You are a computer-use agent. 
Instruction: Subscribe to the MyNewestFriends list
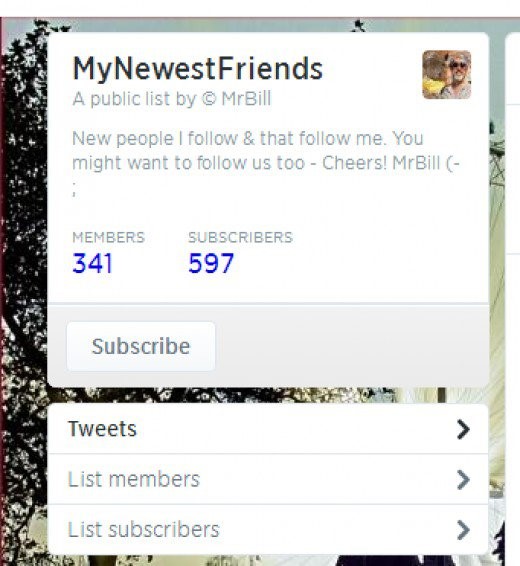pos(141,346)
